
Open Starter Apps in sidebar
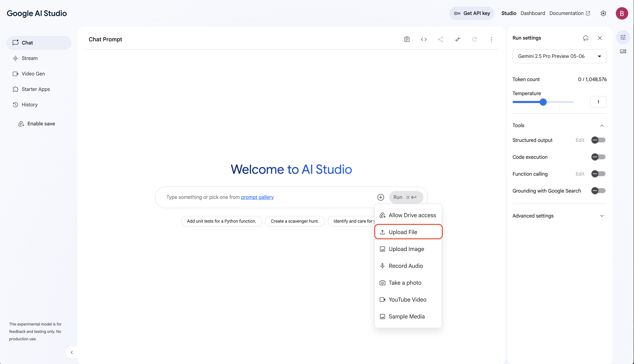pyautogui.click(x=39, y=89)
